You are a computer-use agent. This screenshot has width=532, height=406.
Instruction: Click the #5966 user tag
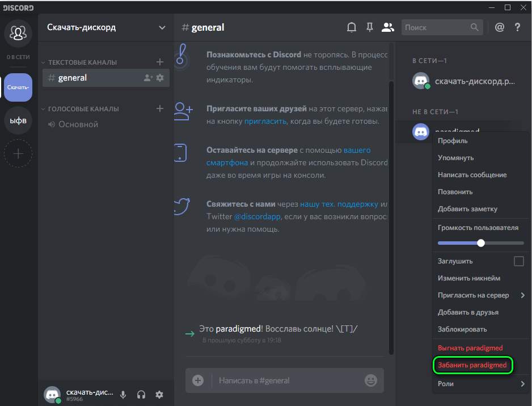[75, 399]
